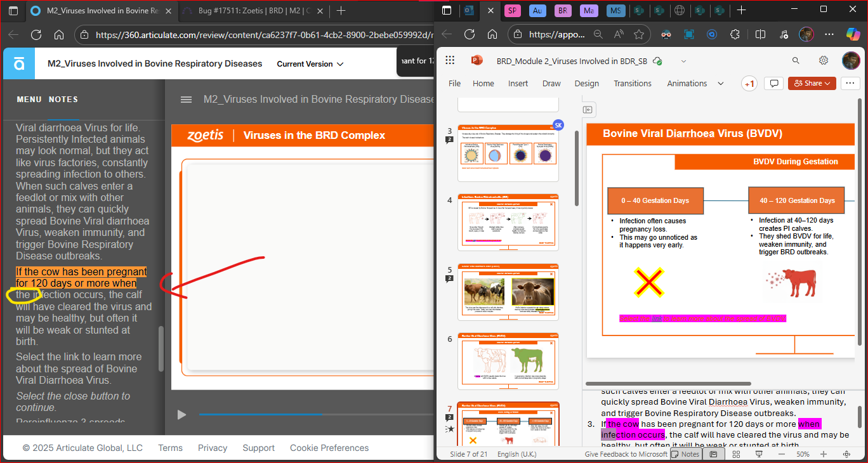Image resolution: width=868 pixels, height=463 pixels.
Task: Click the search magnifier in PowerPoint
Action: click(796, 61)
